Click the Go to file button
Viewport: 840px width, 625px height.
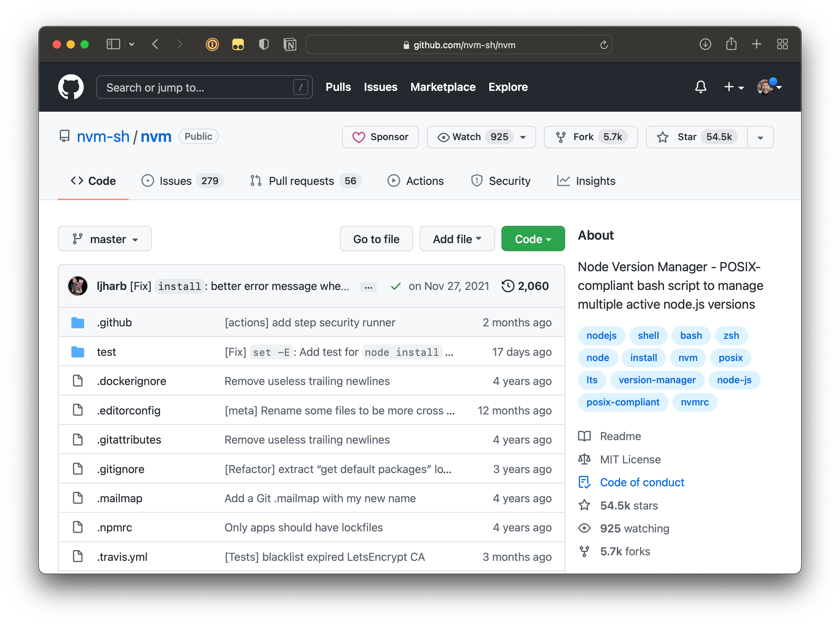376,239
